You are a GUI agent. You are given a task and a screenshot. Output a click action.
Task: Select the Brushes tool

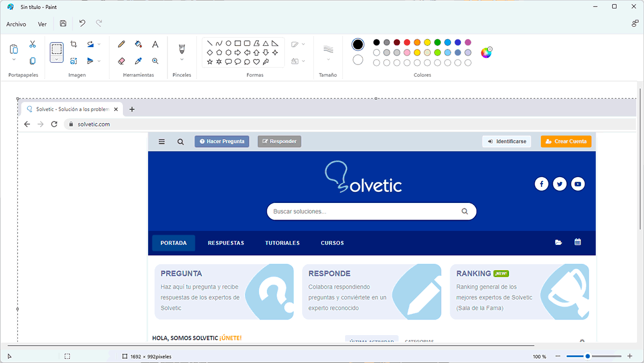click(182, 49)
